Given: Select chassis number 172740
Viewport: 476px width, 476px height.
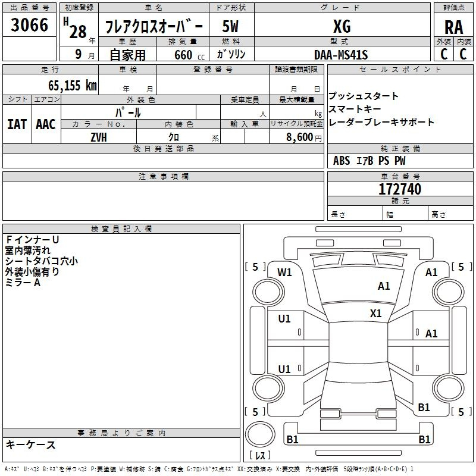Looking at the screenshot, I should 400,189.
